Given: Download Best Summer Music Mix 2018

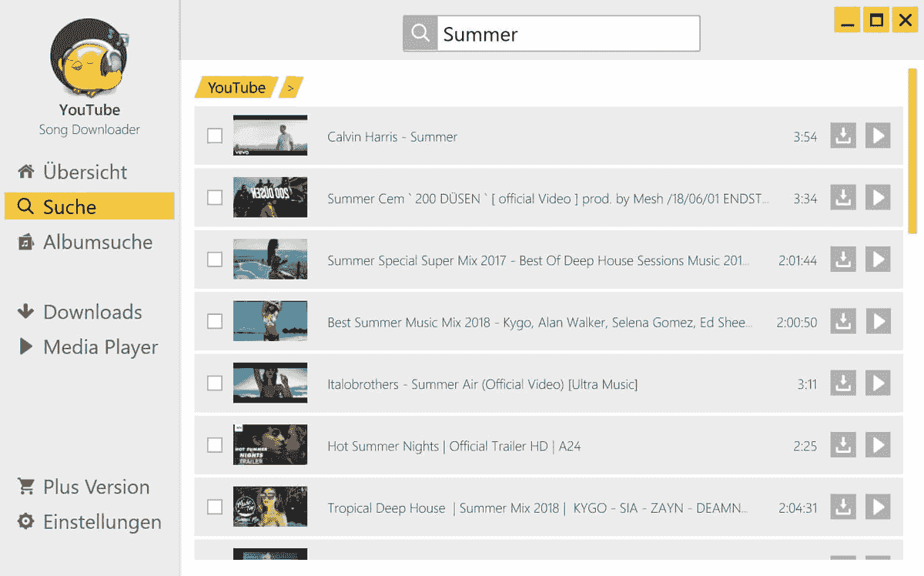Looking at the screenshot, I should click(x=843, y=321).
